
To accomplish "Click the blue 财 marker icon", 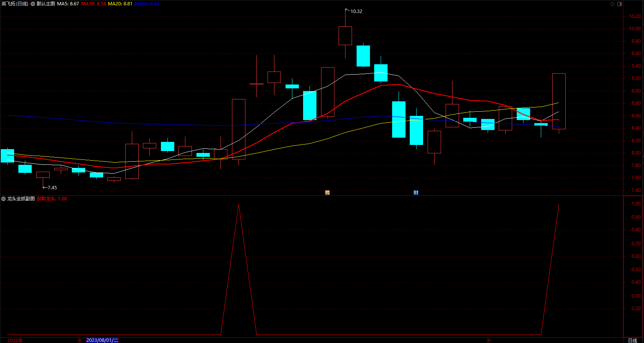I will (x=416, y=192).
